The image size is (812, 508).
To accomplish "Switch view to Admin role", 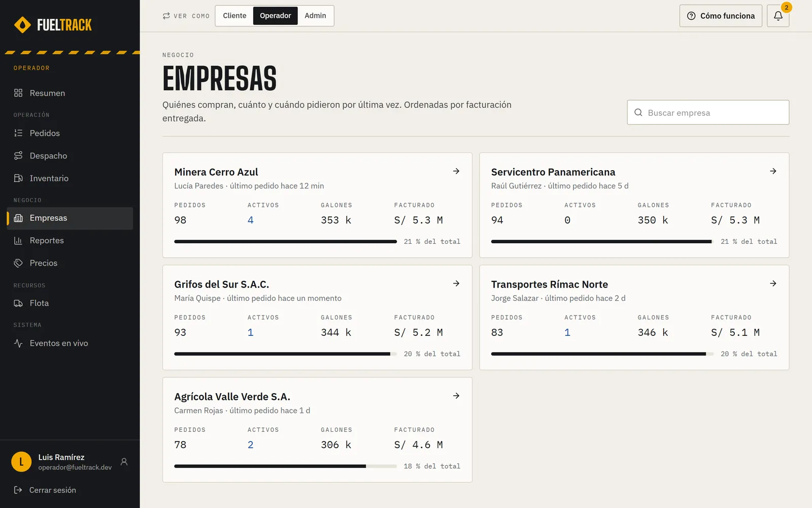I will 315,16.
